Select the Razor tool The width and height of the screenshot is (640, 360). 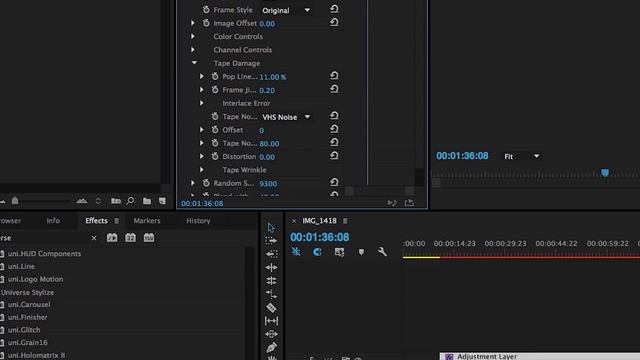[271, 307]
